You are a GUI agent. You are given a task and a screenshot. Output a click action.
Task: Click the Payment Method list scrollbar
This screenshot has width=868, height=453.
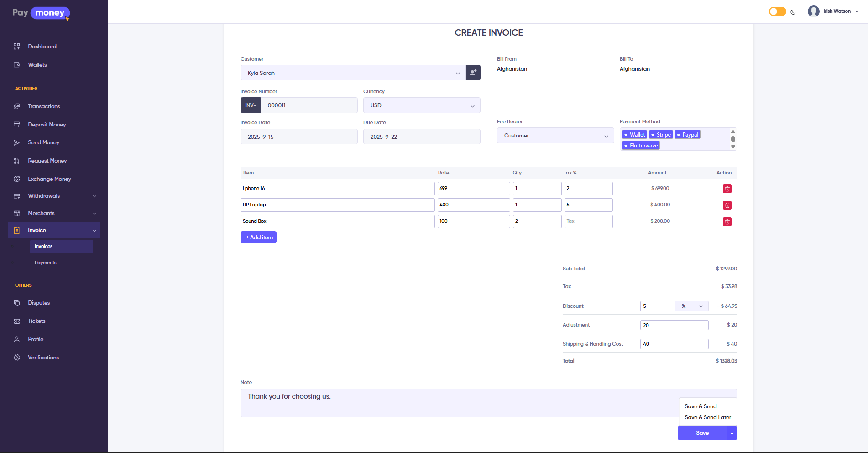pos(733,139)
